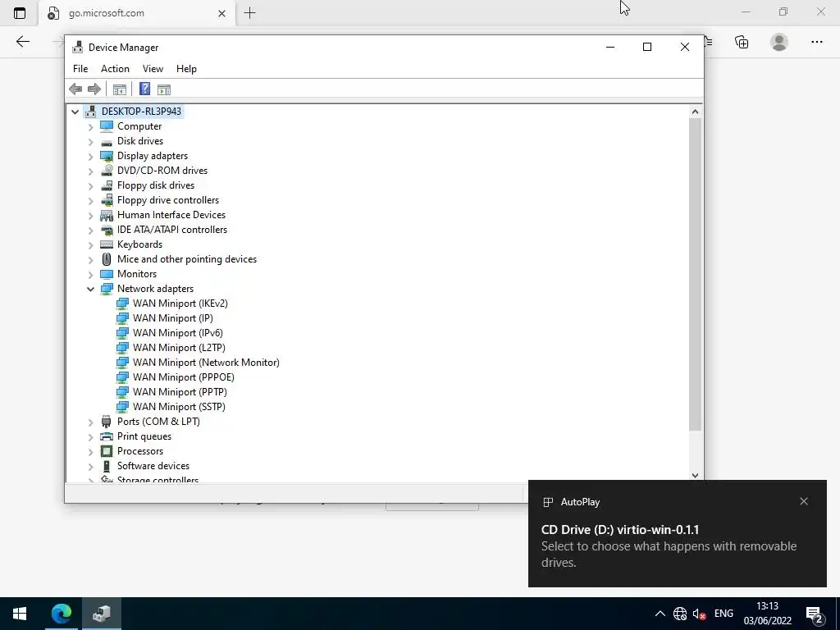Show hidden tray icons chevron
840x630 pixels.
point(660,614)
